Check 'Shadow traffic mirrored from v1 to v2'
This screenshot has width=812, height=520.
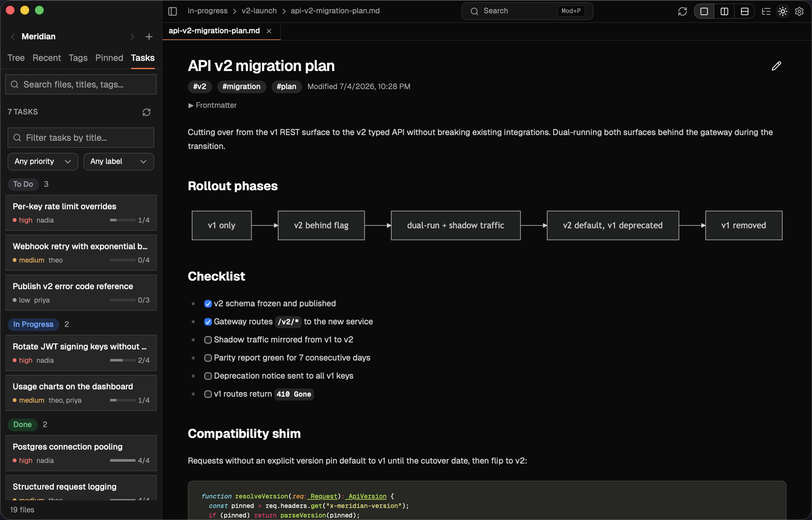[208, 340]
